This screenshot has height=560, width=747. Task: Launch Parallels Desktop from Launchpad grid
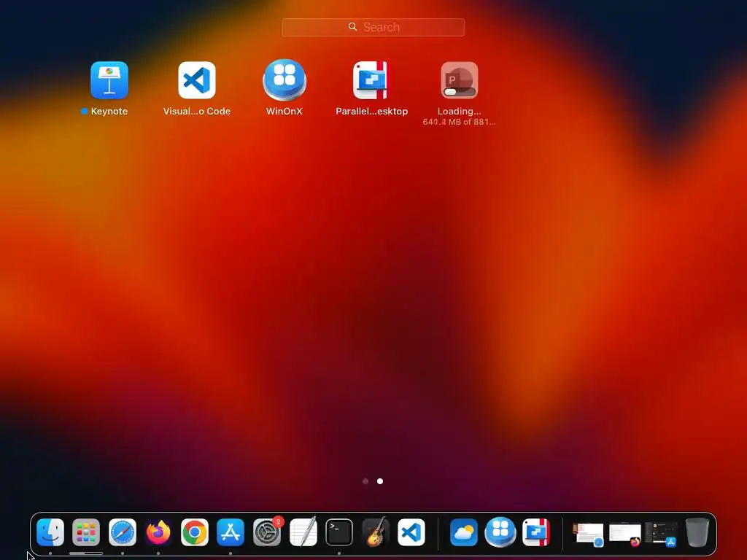(x=371, y=80)
